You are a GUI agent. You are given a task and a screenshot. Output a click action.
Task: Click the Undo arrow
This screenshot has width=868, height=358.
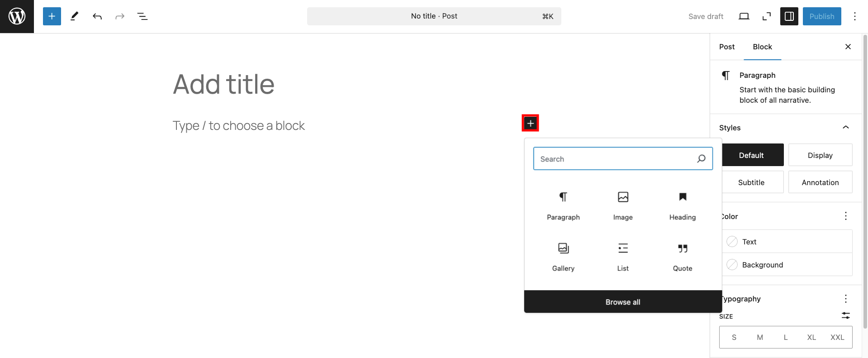coord(97,16)
